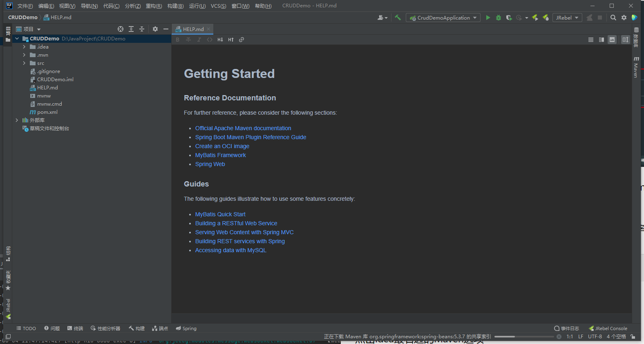The width and height of the screenshot is (644, 344).
Task: Open the 终端 terminal tab
Action: [75, 328]
